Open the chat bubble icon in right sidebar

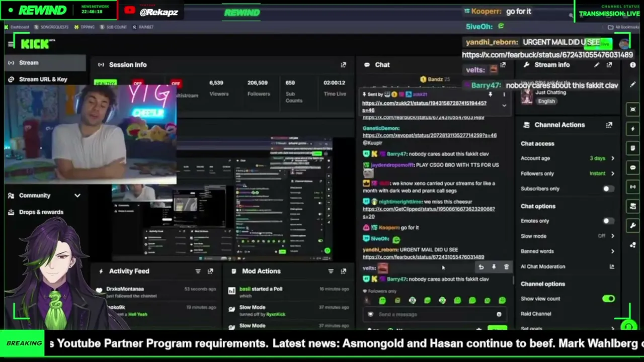[633, 167]
